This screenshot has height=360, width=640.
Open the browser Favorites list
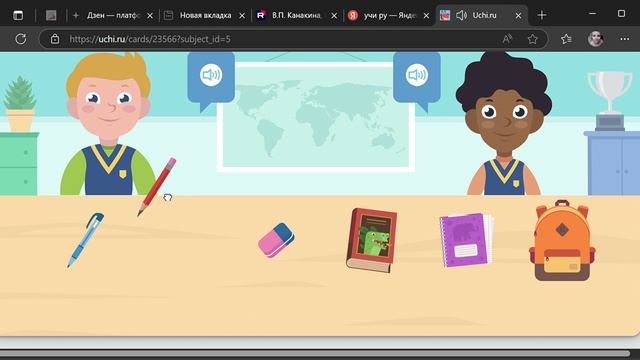point(566,39)
